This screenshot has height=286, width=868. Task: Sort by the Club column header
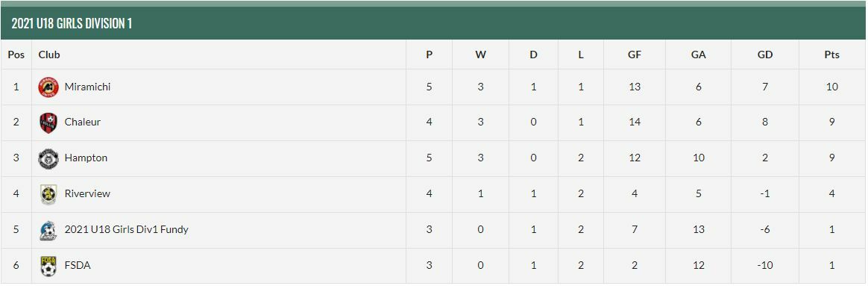pos(49,55)
